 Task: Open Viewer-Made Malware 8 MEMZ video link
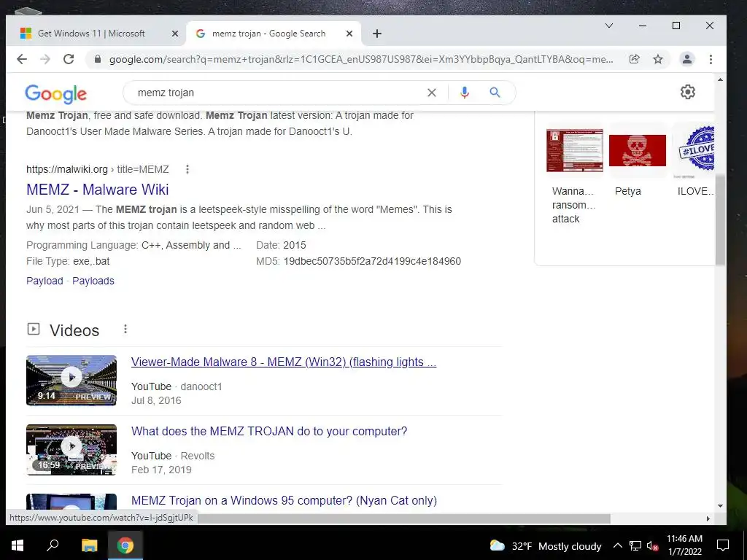pyautogui.click(x=284, y=362)
